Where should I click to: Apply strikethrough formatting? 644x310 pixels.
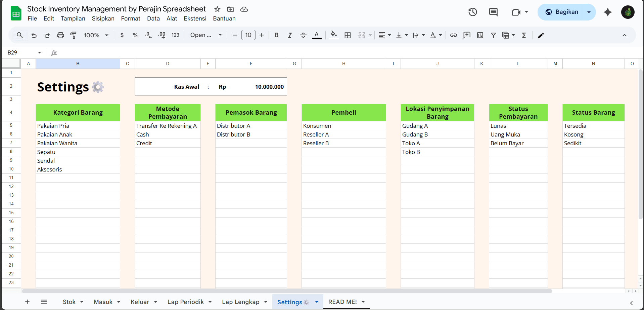point(303,35)
